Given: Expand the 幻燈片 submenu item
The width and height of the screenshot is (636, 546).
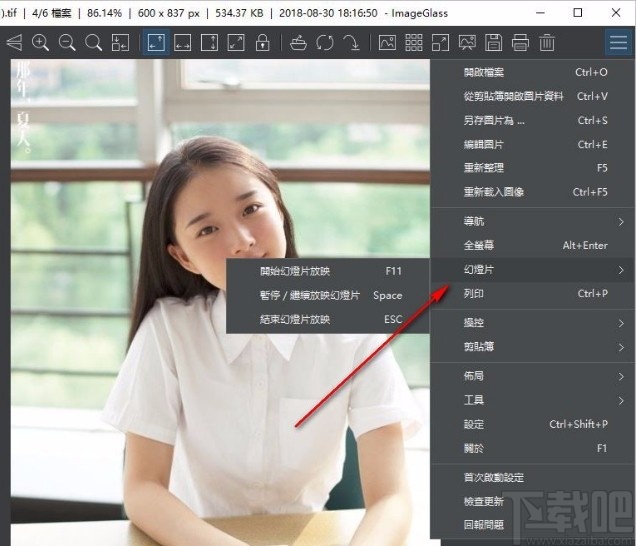Looking at the screenshot, I should point(533,270).
